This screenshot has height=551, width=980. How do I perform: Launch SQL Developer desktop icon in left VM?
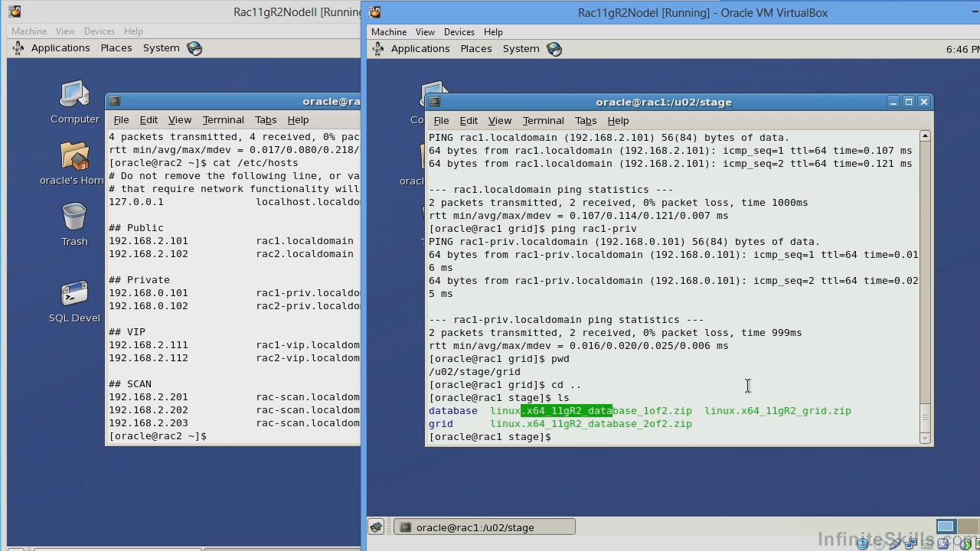(74, 301)
